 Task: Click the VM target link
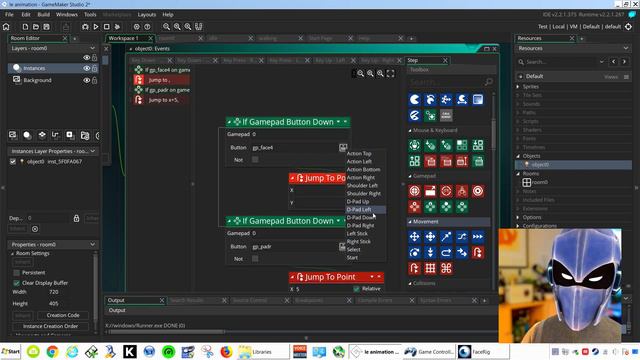(573, 27)
